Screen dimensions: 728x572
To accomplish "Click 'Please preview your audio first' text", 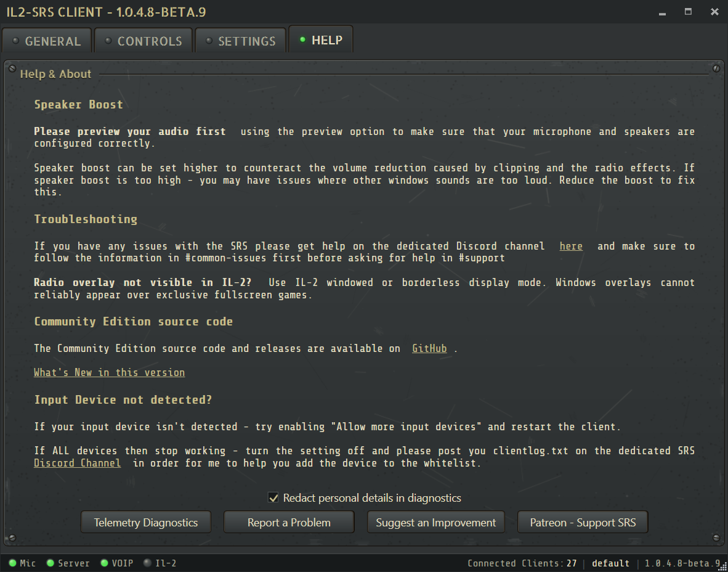I will tap(129, 131).
